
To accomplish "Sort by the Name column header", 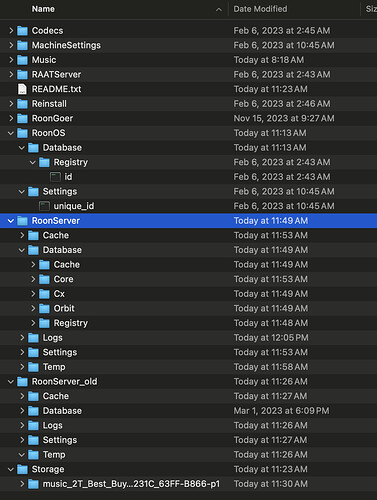I will (x=43, y=9).
